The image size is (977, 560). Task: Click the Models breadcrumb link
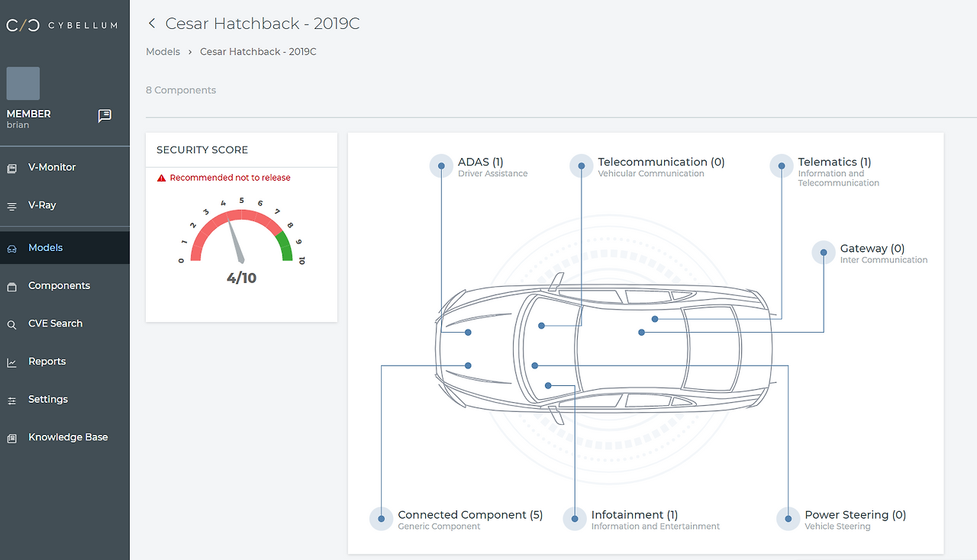(163, 52)
